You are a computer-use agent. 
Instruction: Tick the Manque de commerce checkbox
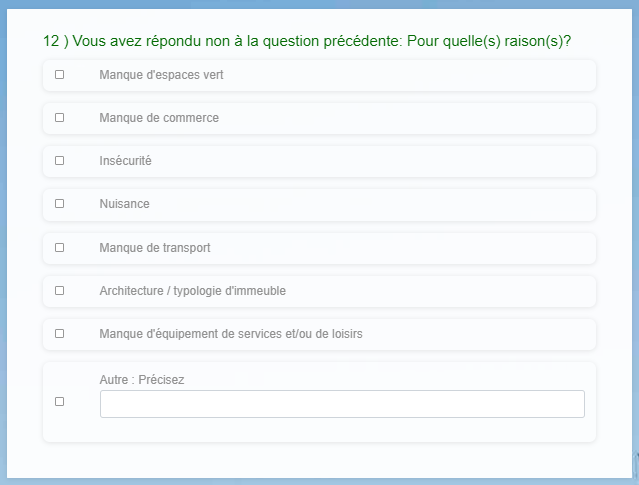[x=59, y=118]
